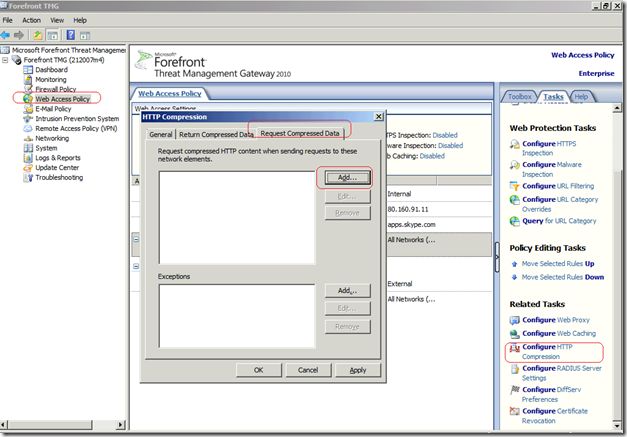The height and width of the screenshot is (437, 627).
Task: Click the Back arrow toolbar icon
Action: 5,35
